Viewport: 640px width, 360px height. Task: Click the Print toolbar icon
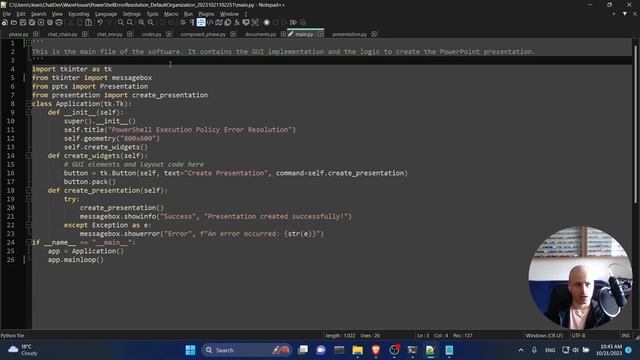point(59,22)
